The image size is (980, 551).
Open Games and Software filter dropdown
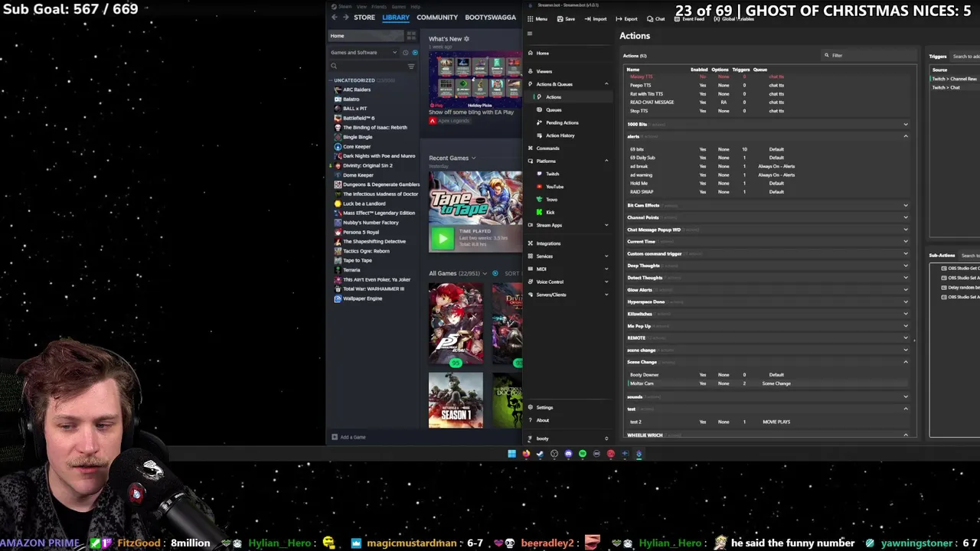click(x=364, y=53)
